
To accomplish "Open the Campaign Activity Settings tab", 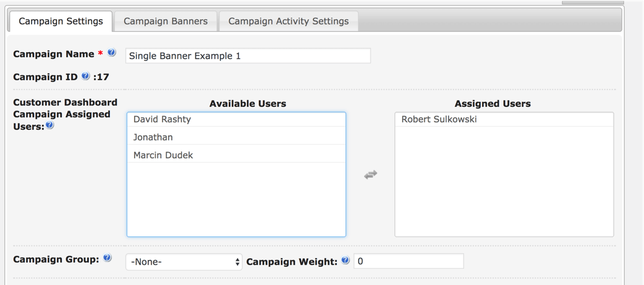I will 288,21.
